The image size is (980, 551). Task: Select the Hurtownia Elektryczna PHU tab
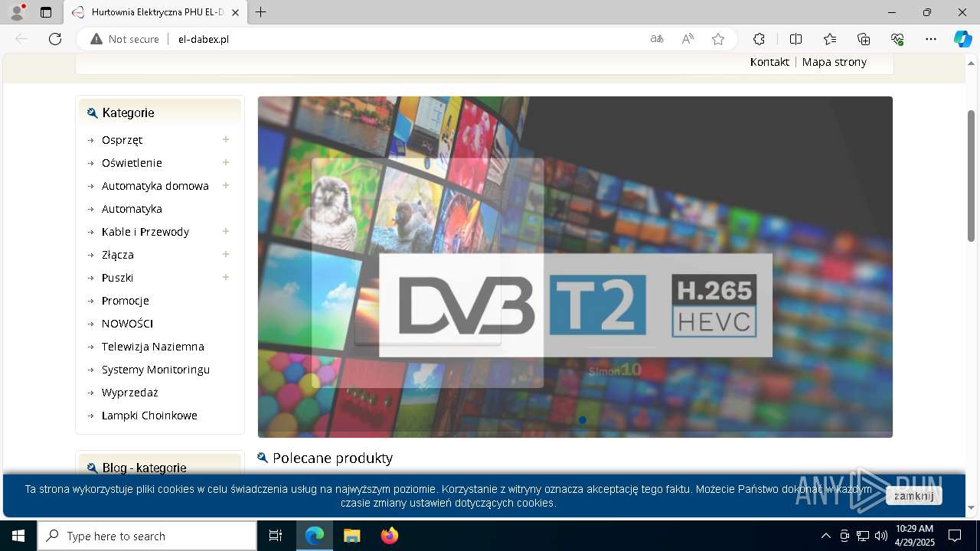tap(155, 12)
